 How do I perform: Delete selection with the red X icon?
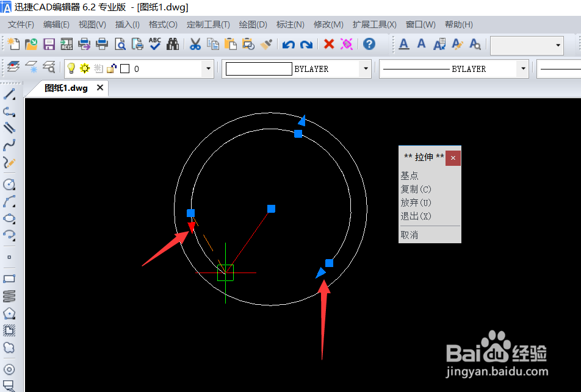click(329, 44)
